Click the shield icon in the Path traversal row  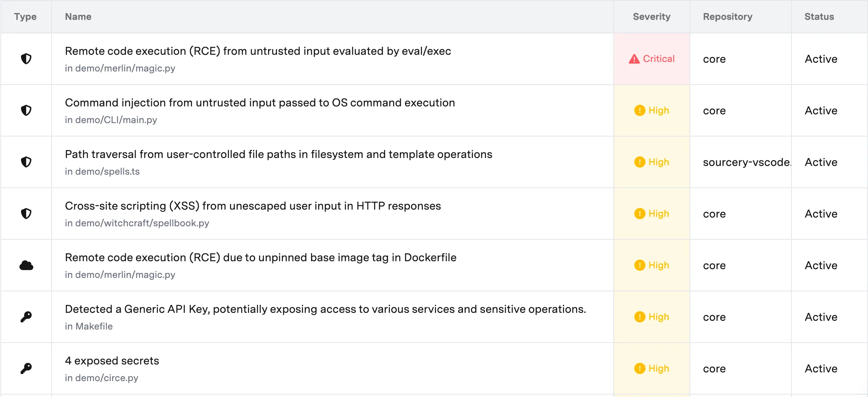coord(26,162)
